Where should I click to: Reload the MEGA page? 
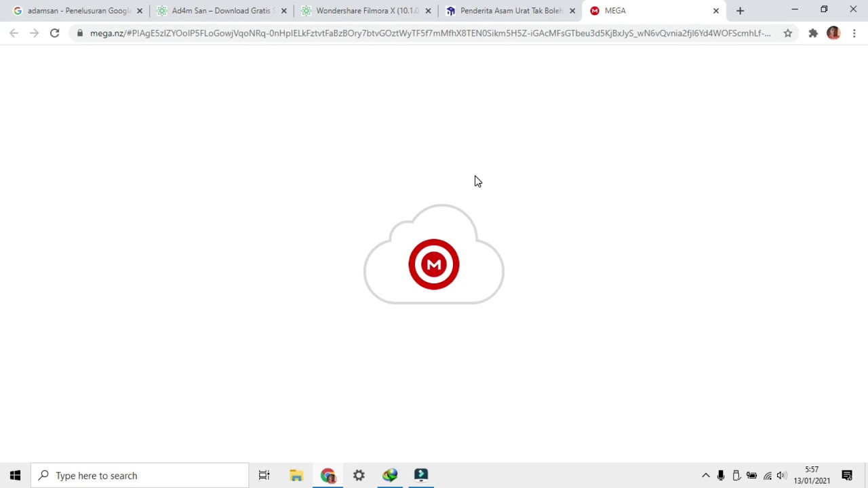point(54,33)
